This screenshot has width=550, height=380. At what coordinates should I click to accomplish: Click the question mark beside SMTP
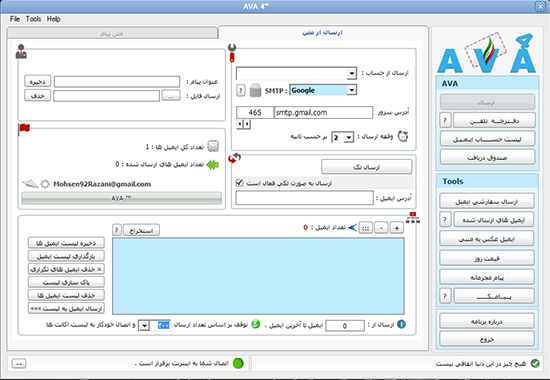click(240, 91)
